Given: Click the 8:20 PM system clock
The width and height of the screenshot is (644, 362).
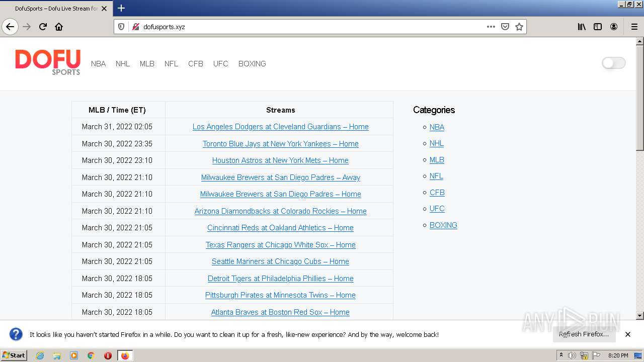Looking at the screenshot, I should (x=618, y=355).
